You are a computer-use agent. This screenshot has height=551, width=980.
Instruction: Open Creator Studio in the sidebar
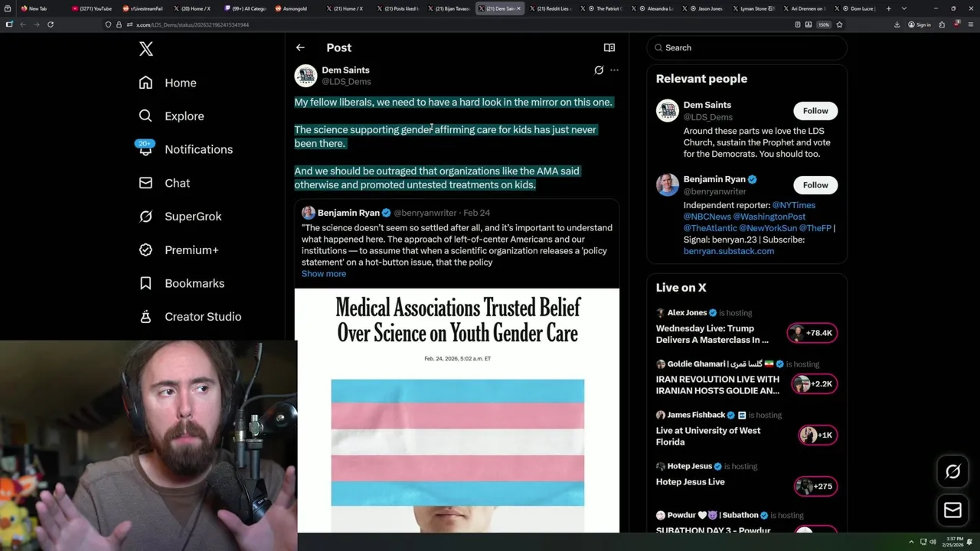(x=190, y=317)
